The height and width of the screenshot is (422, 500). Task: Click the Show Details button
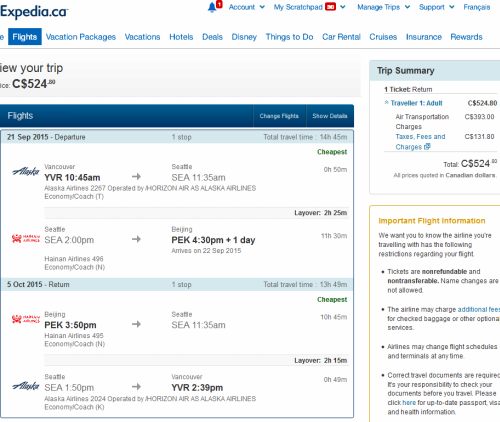click(330, 116)
